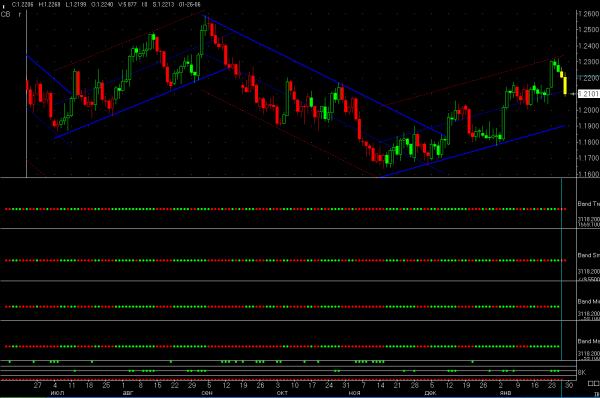Click the highlighted 1.2101 current price marker
The image size is (600, 398).
(x=588, y=94)
